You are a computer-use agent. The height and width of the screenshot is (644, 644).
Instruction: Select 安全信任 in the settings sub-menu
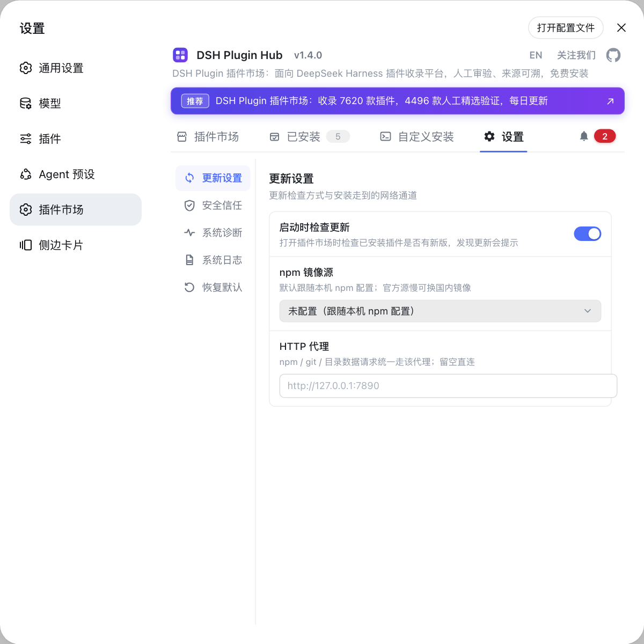click(213, 206)
